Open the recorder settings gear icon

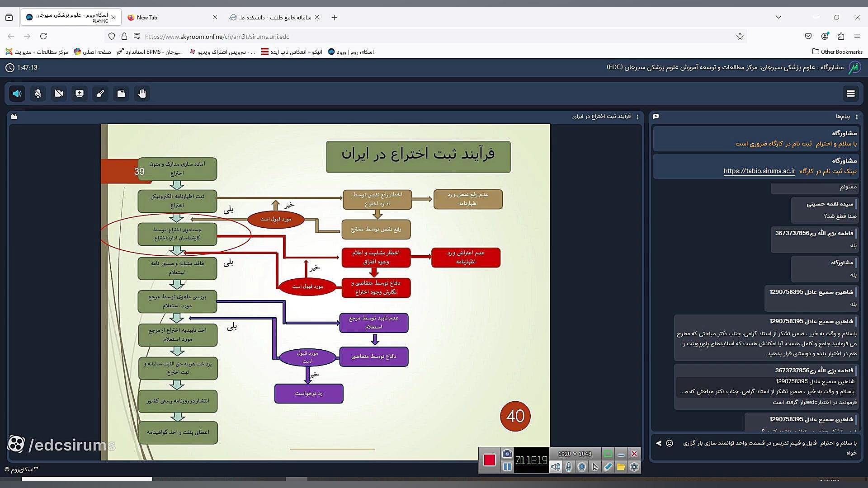(x=634, y=467)
